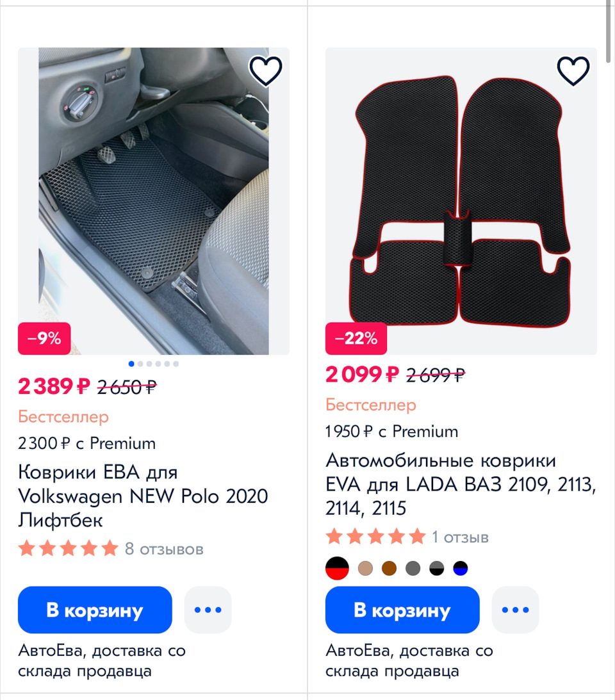
Task: Select the black-blue color swatch
Action: point(460,568)
